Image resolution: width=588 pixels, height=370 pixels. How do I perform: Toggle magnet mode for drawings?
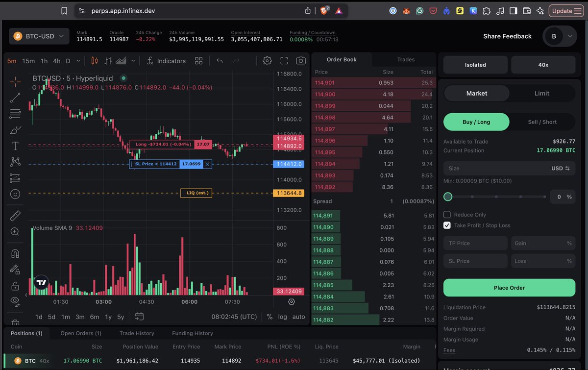15,253
